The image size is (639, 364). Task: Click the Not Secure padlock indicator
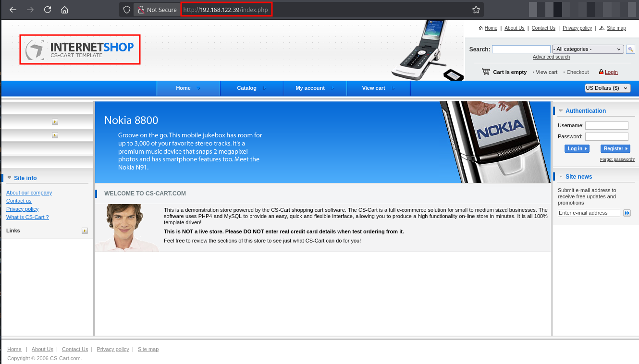[x=157, y=10]
